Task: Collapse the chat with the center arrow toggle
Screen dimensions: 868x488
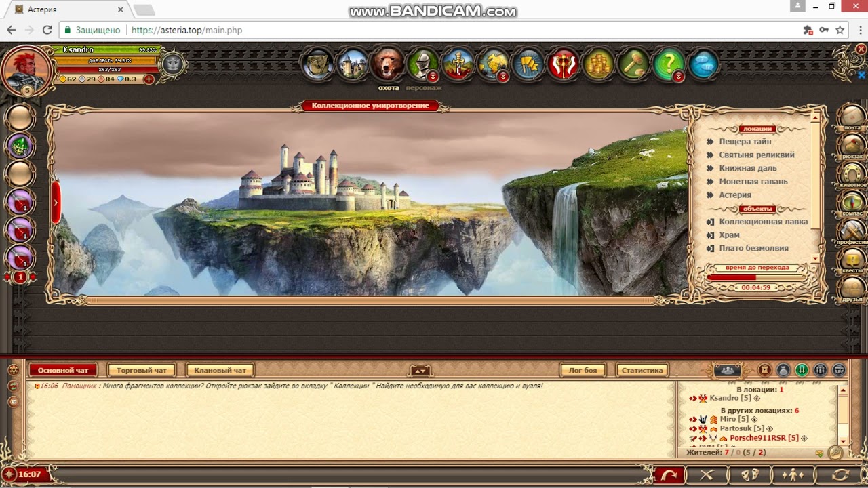Action: click(x=420, y=370)
